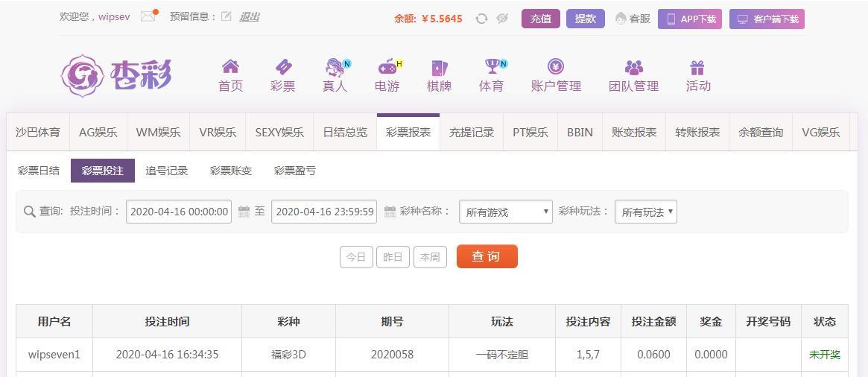
Task: Click start time input 2020-04-16 00:00:00
Action: pos(179,212)
